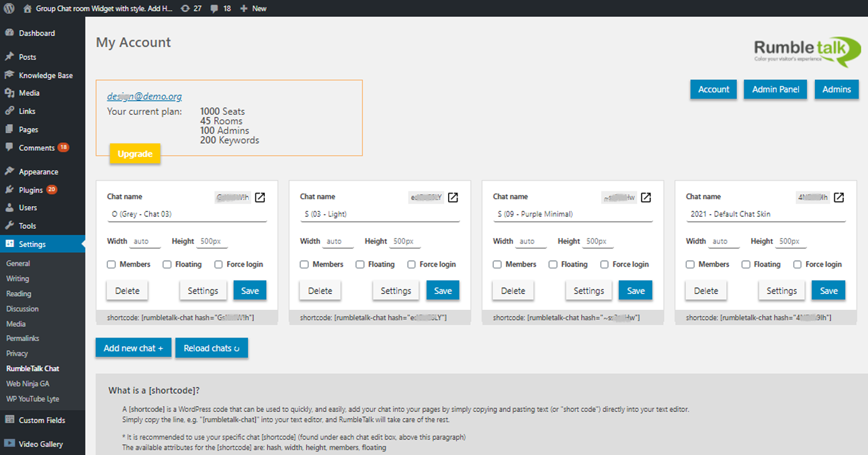
Task: Click the Settings sidebar menu
Action: [x=42, y=244]
